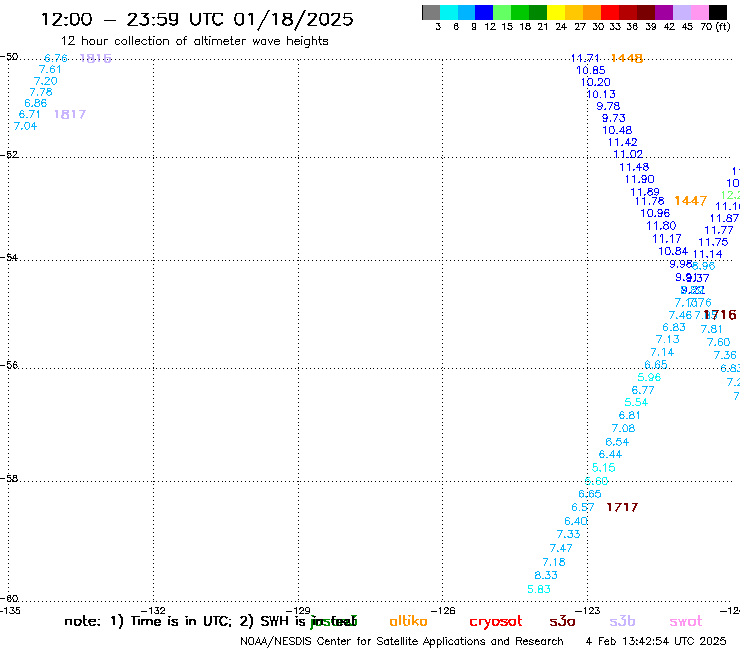Click altika time marker '1448'

pyautogui.click(x=627, y=58)
